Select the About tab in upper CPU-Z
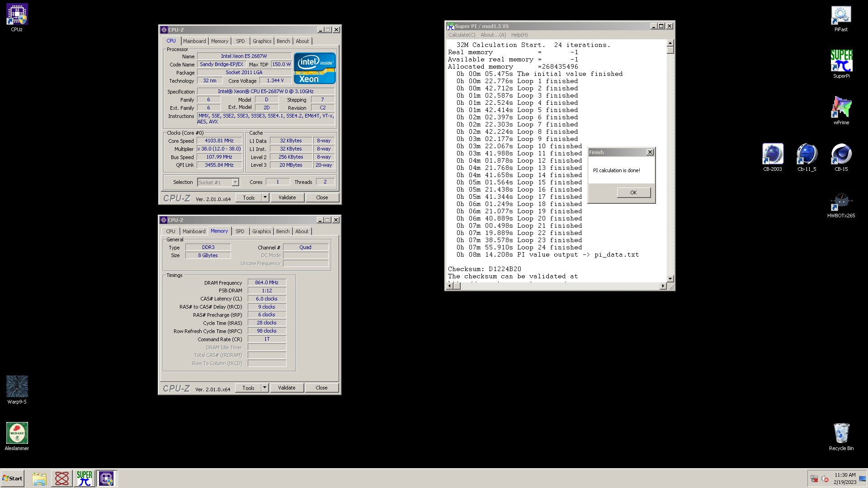The width and height of the screenshot is (868, 488). pos(302,41)
